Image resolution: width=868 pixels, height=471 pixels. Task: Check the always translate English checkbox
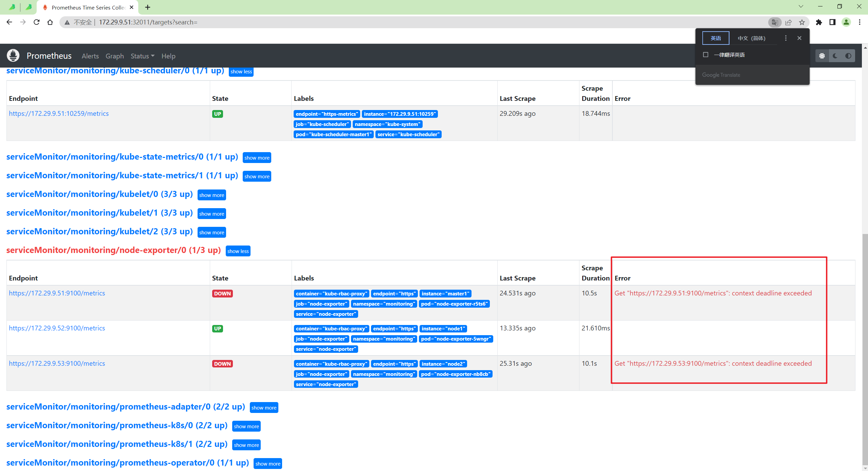[x=706, y=55]
